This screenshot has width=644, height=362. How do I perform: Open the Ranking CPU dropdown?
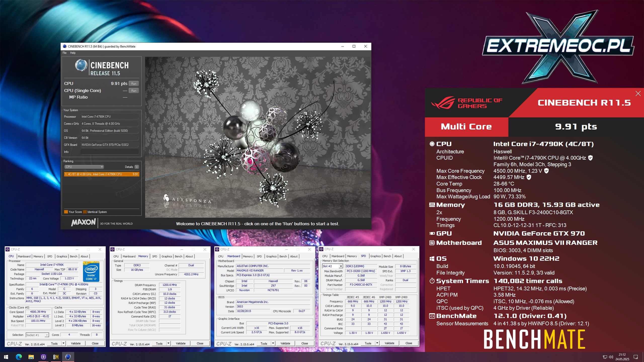click(84, 167)
